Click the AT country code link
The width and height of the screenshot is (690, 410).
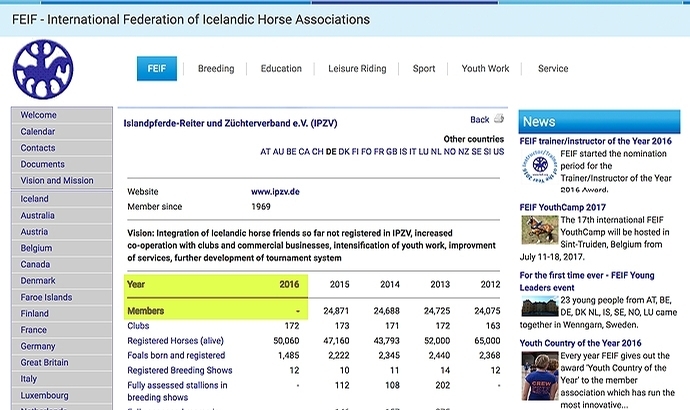point(265,151)
